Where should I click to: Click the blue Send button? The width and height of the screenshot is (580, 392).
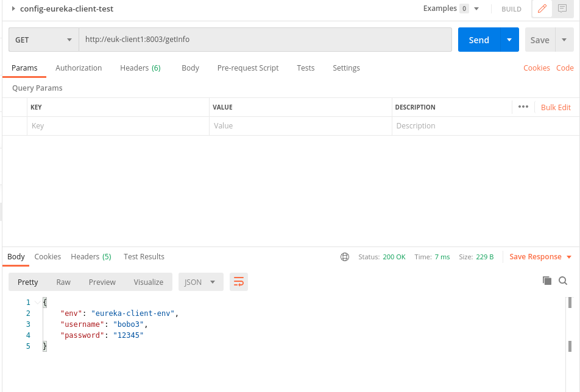point(479,40)
